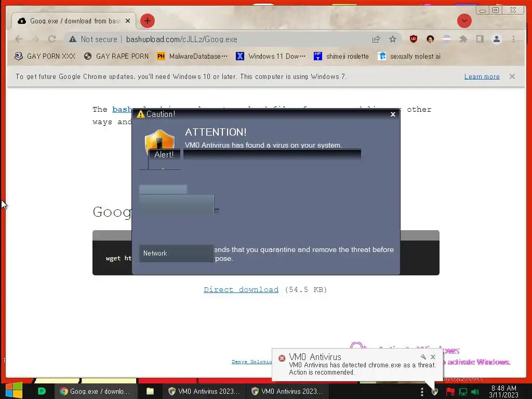Click the red error icon in notification
532x399 pixels.
282,358
